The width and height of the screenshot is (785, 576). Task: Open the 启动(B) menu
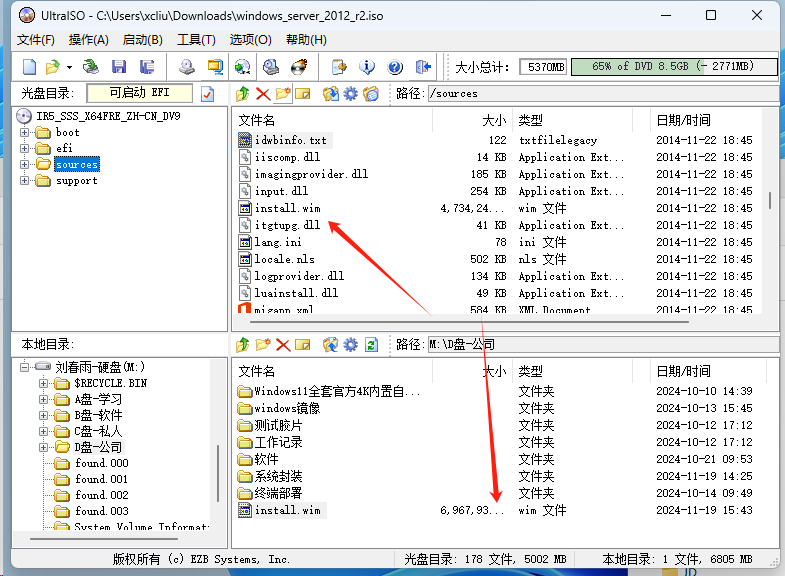pyautogui.click(x=143, y=40)
